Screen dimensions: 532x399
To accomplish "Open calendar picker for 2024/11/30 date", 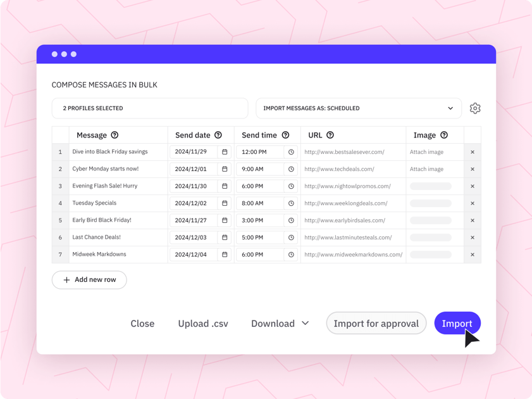I will tap(225, 186).
